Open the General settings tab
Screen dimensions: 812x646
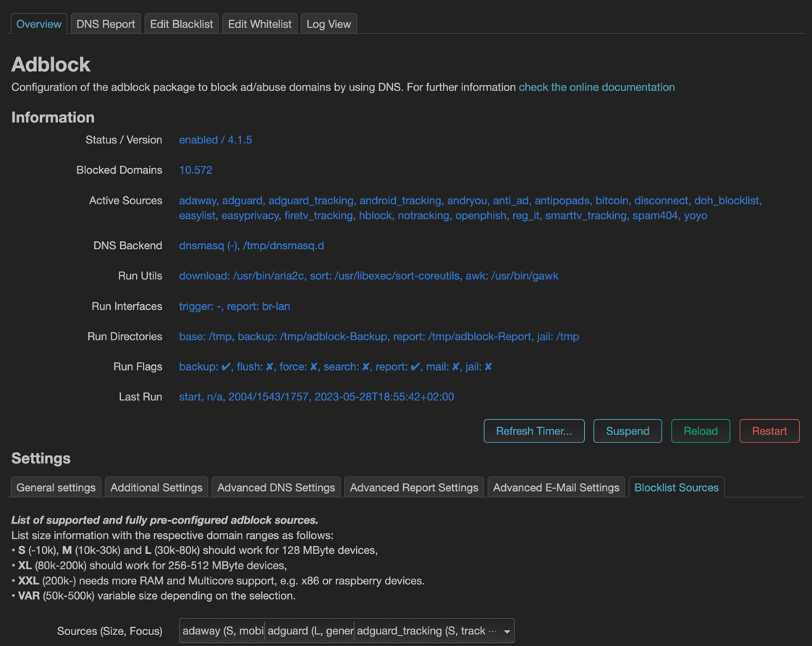(x=56, y=487)
